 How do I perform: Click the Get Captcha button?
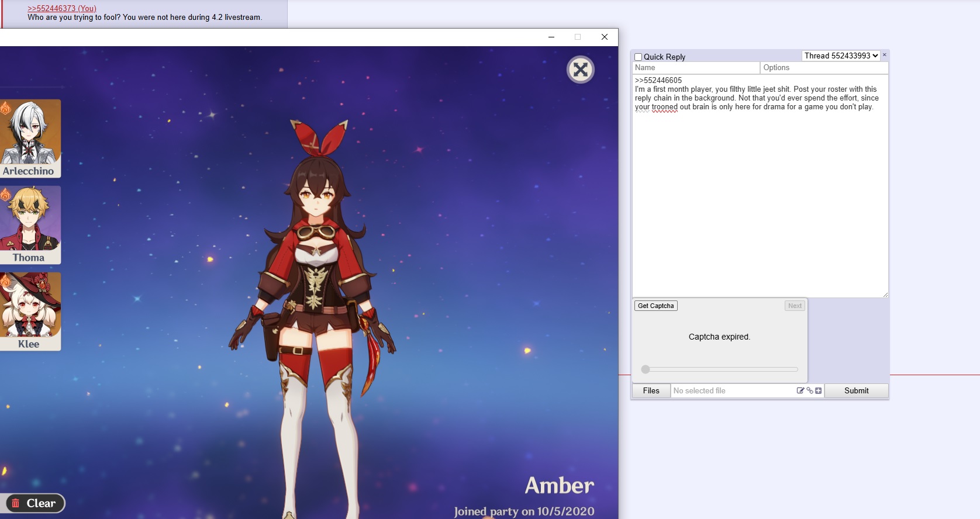pyautogui.click(x=656, y=306)
